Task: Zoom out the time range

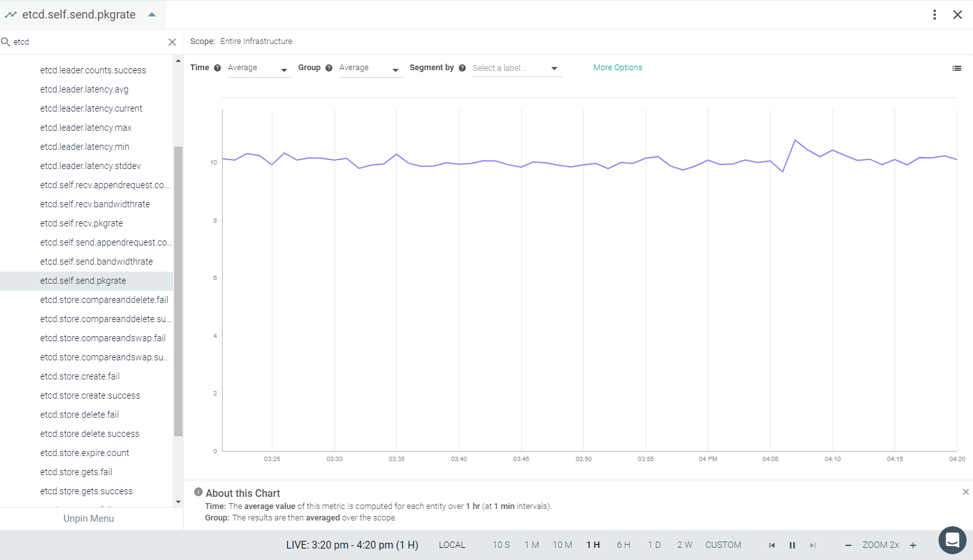Action: click(x=849, y=545)
